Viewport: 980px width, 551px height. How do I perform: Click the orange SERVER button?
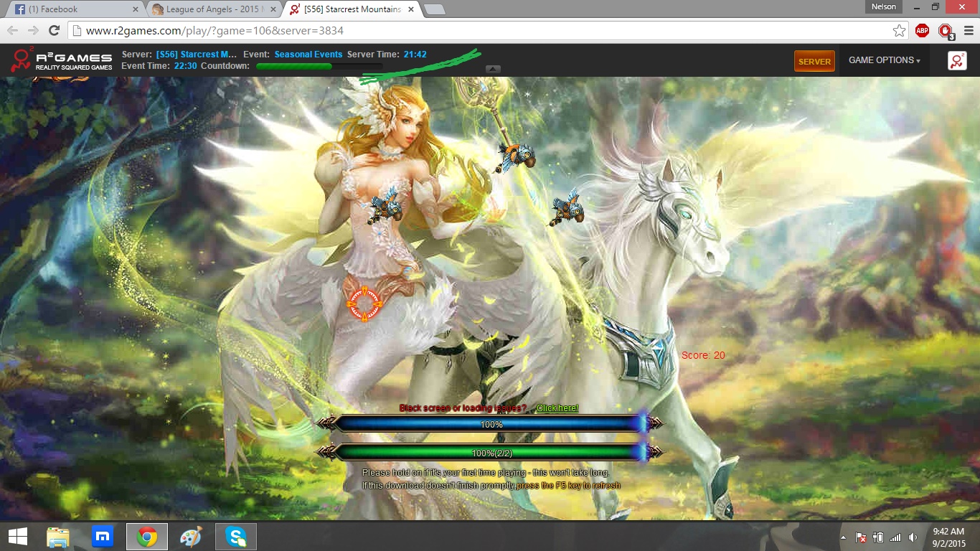pos(814,61)
